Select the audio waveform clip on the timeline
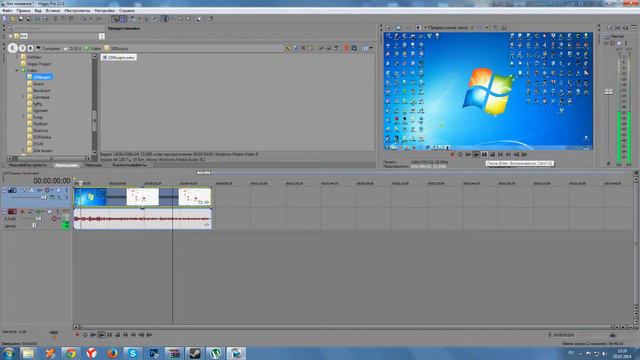The height and width of the screenshot is (360, 640). (x=142, y=219)
